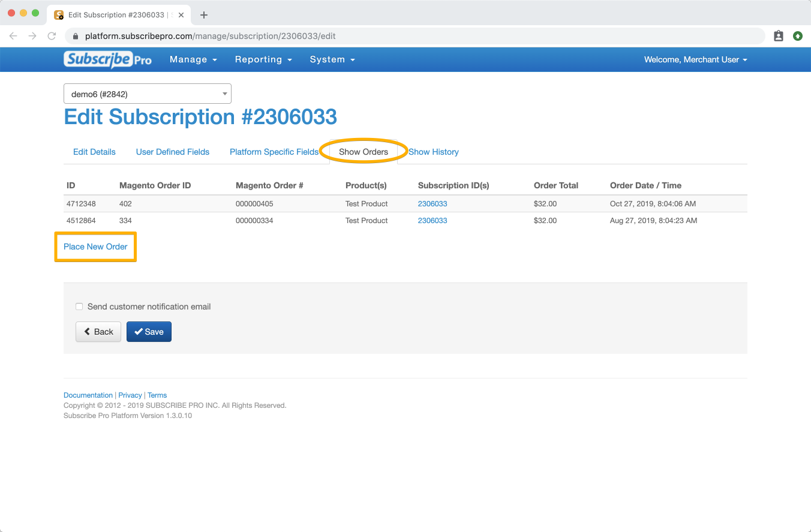811x532 pixels.
Task: Switch to the Show History tab
Action: (x=434, y=152)
